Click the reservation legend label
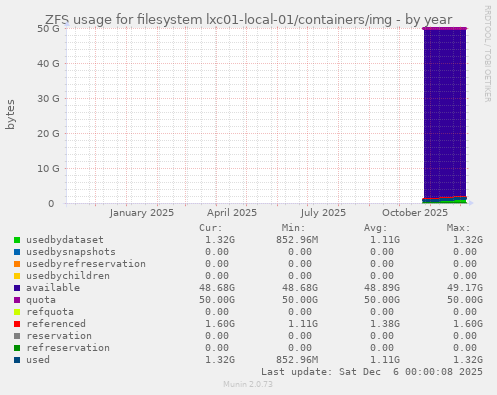The width and height of the screenshot is (497, 395). coord(59,336)
